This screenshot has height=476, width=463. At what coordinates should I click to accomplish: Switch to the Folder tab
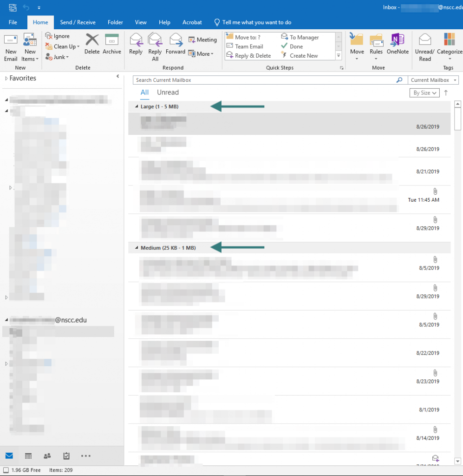[x=115, y=22]
